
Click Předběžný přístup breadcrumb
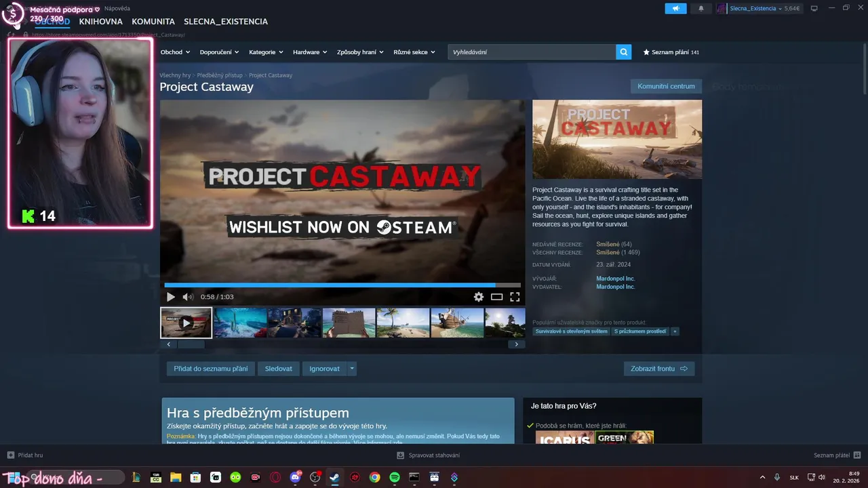coord(220,75)
